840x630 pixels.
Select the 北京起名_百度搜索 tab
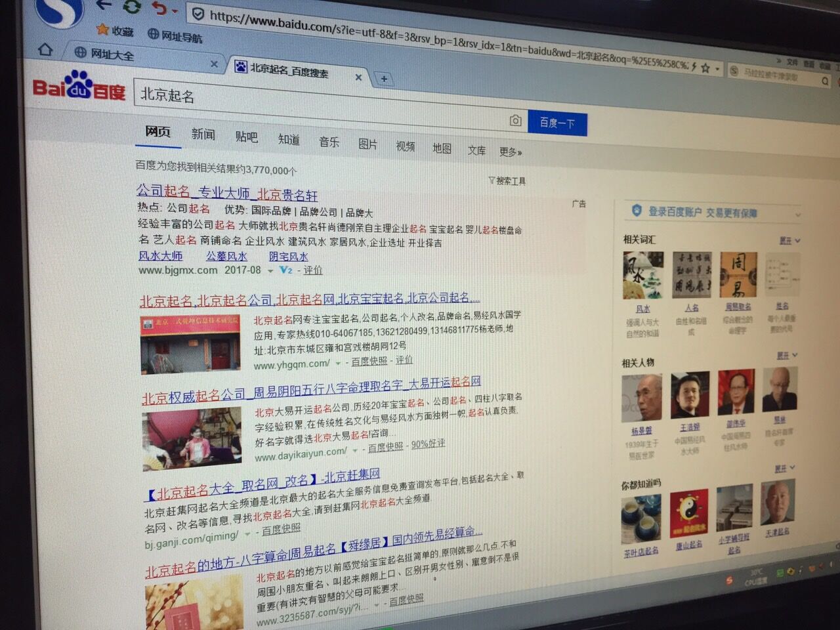289,70
